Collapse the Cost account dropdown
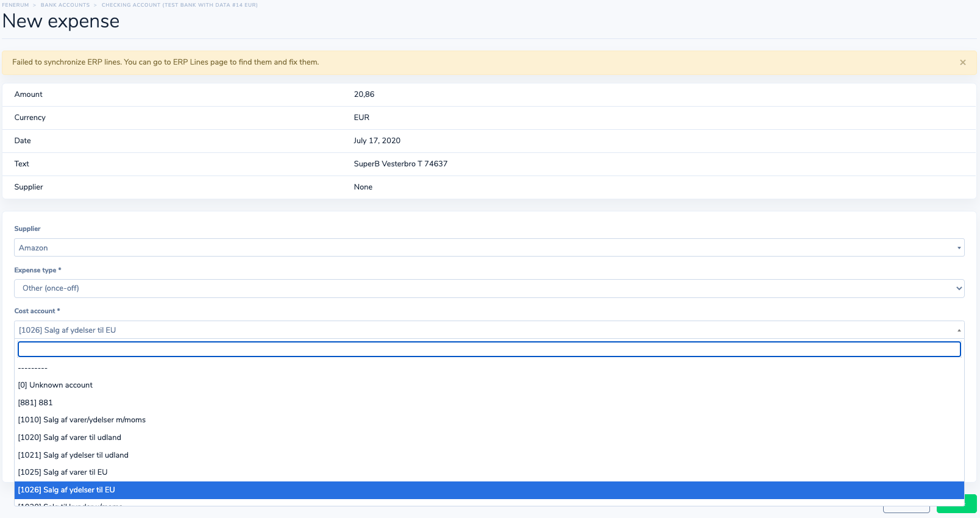The width and height of the screenshot is (980, 518). pyautogui.click(x=489, y=330)
